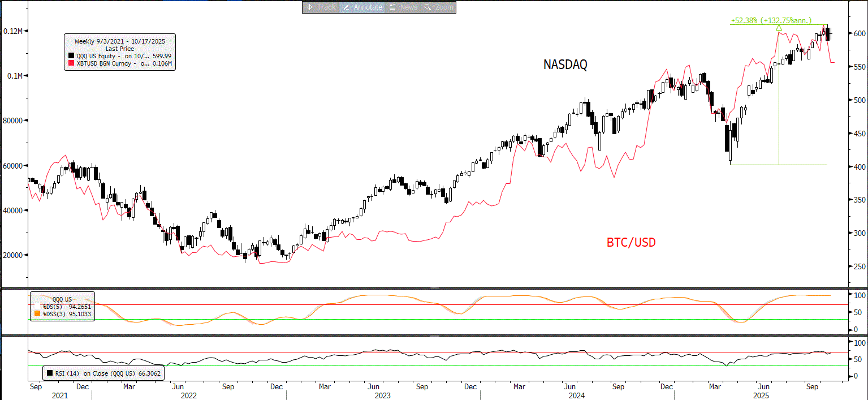Screen dimensions: 868x400
Task: Click the NASDAQ annotation text
Action: tap(565, 65)
